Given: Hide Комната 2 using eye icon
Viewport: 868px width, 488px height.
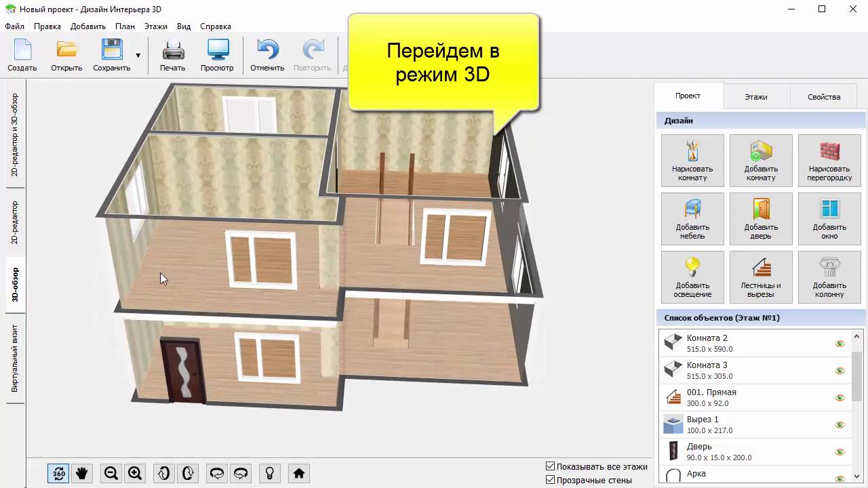Looking at the screenshot, I should click(840, 344).
